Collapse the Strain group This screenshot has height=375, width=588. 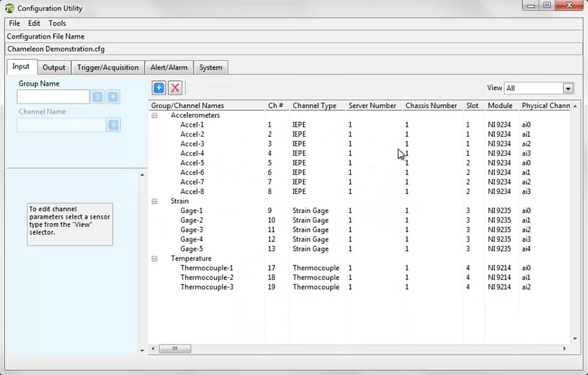[155, 201]
